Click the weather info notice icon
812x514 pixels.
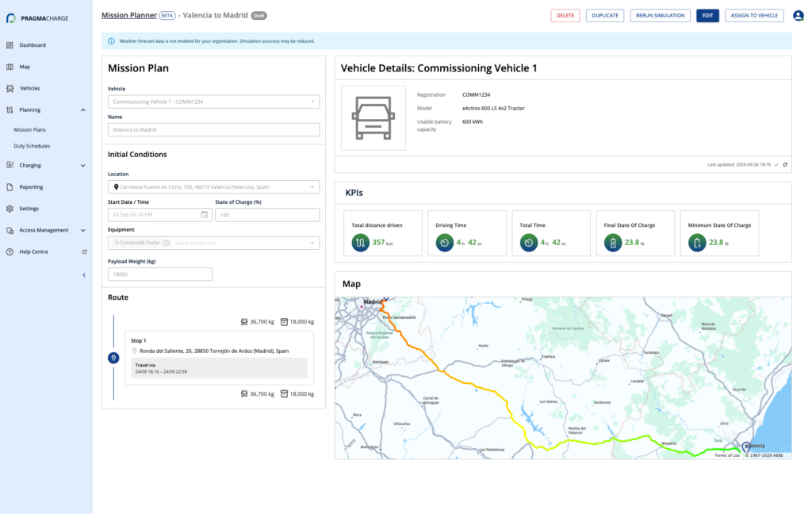111,41
